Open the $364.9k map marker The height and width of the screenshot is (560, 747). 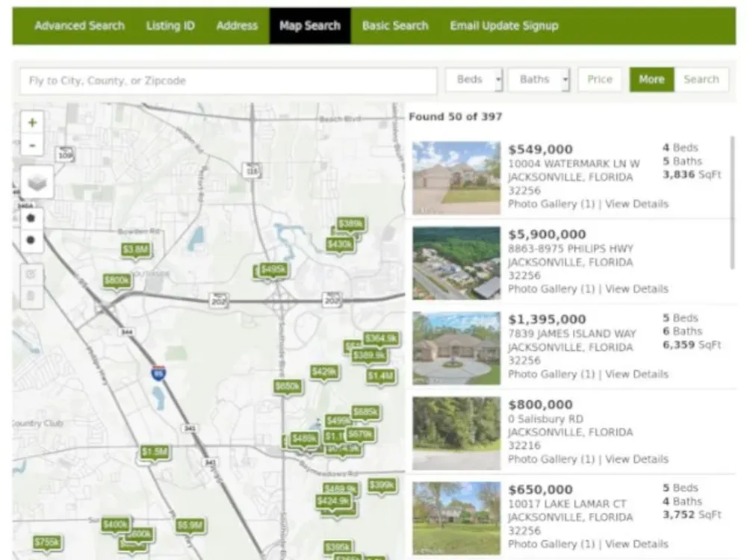click(381, 338)
